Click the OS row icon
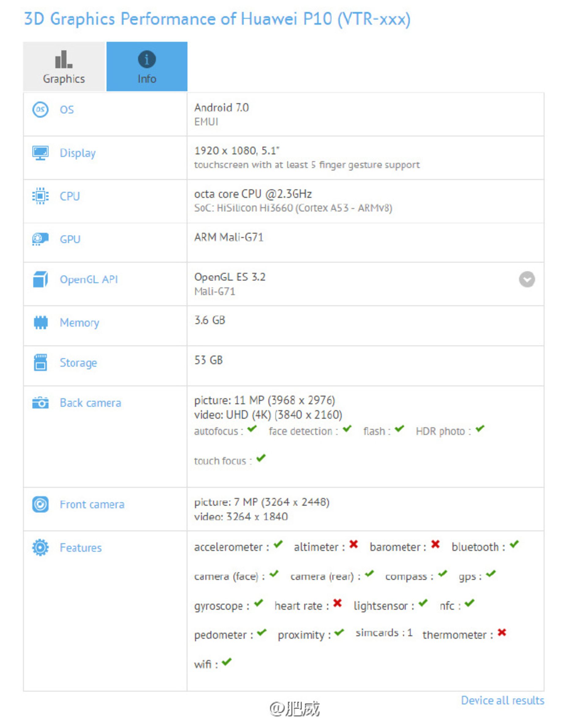The height and width of the screenshot is (724, 588). tap(40, 109)
